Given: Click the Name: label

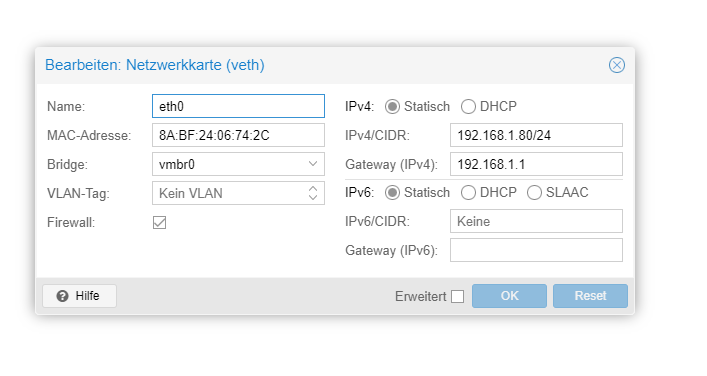Looking at the screenshot, I should [66, 106].
